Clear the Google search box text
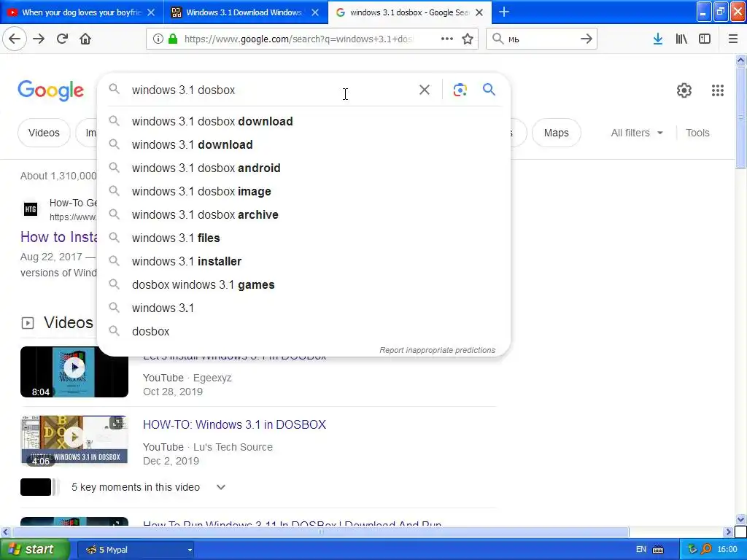Viewport: 747px width, 560px height. tap(425, 90)
